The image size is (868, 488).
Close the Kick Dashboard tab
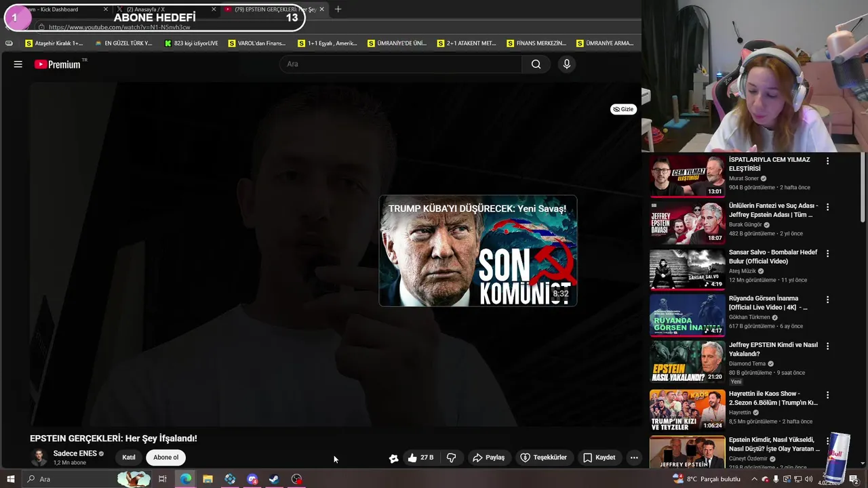[x=106, y=9]
